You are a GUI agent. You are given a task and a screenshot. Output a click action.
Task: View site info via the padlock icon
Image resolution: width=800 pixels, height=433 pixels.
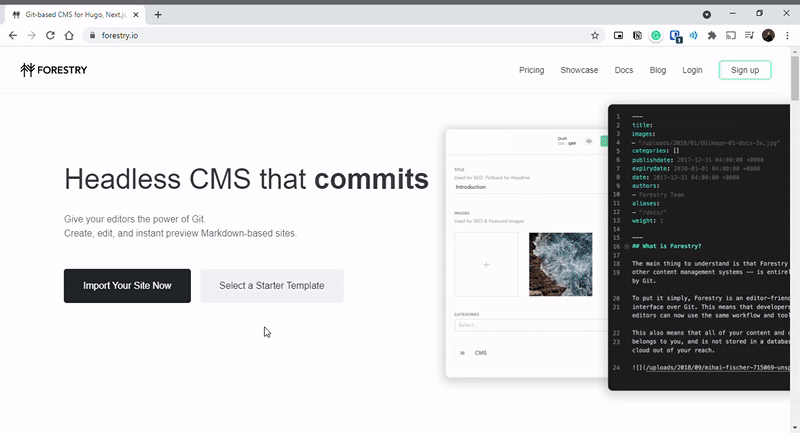click(92, 35)
